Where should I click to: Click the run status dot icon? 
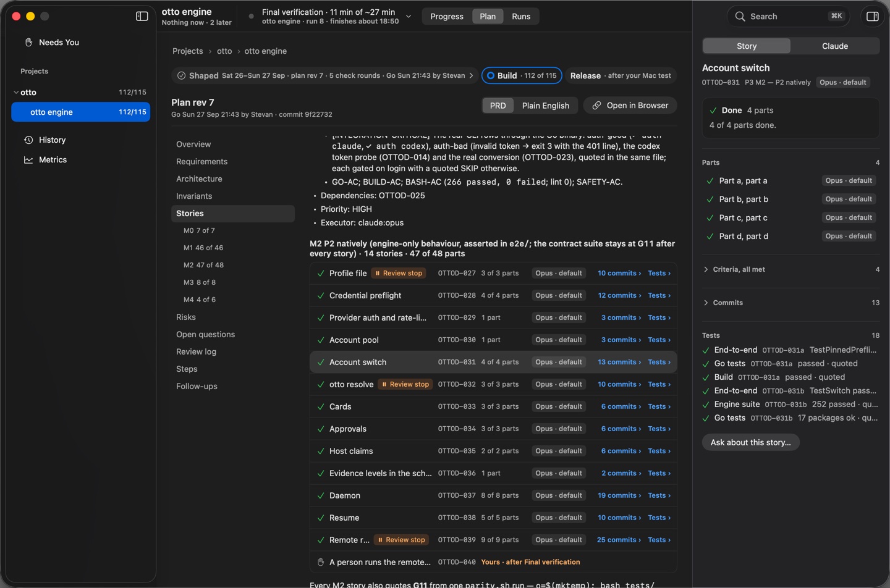[251, 17]
